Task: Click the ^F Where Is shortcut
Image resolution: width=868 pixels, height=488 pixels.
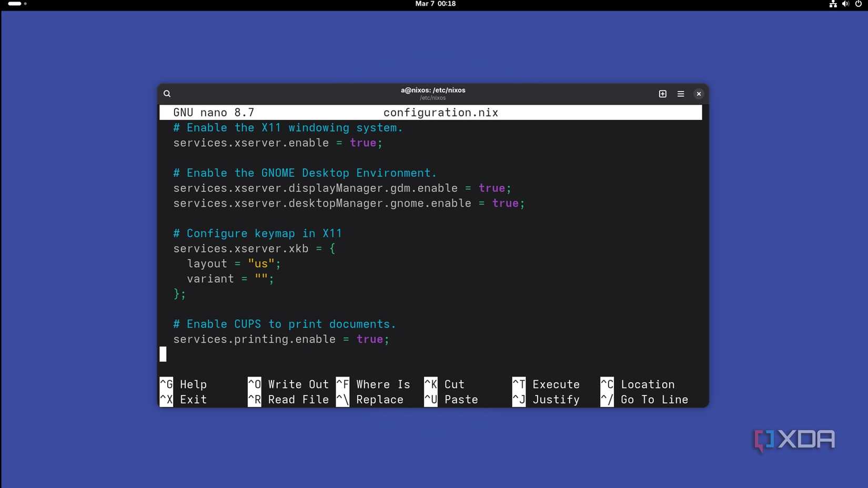Action: click(x=373, y=384)
